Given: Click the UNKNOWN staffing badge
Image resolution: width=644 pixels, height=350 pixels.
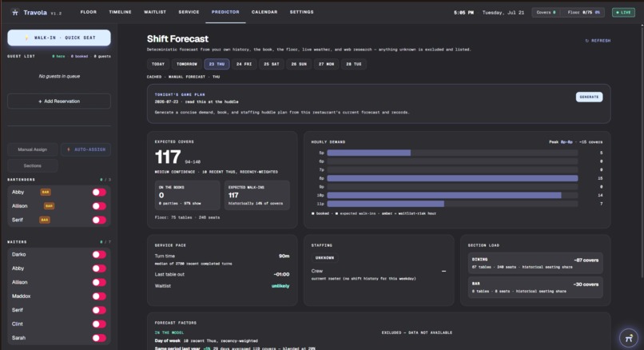Looking at the screenshot, I should (324, 258).
